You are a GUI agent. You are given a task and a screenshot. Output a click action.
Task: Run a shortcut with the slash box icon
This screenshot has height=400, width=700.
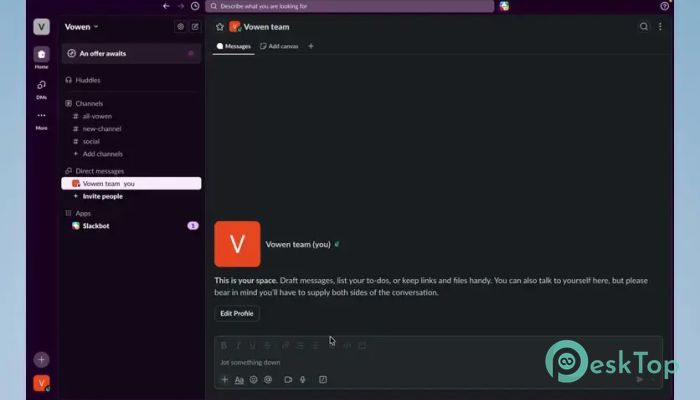[x=323, y=379]
